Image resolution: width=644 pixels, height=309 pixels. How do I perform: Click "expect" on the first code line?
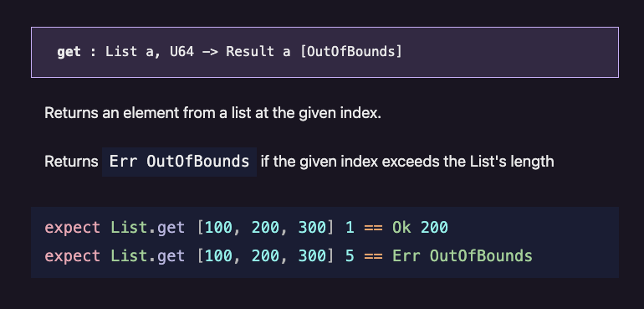tap(72, 228)
